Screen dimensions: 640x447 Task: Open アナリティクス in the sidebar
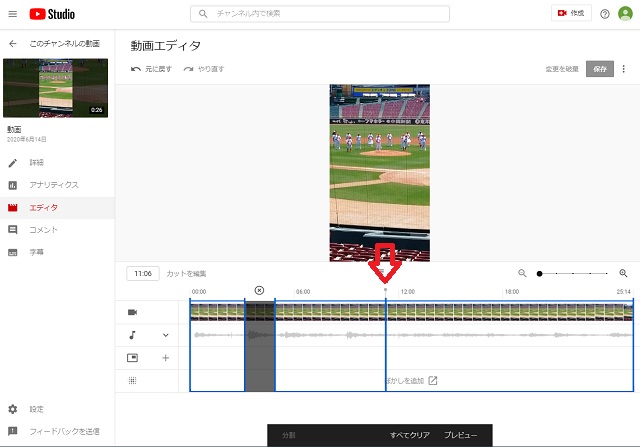click(54, 185)
